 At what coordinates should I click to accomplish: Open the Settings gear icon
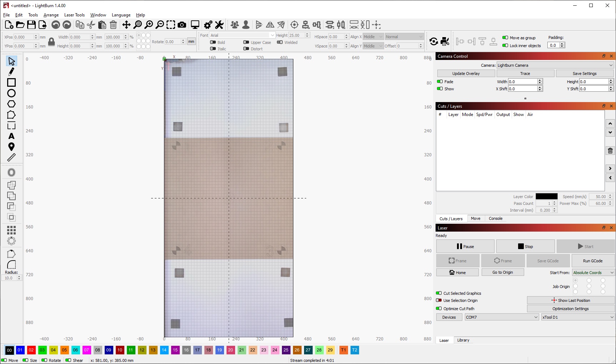(x=208, y=25)
